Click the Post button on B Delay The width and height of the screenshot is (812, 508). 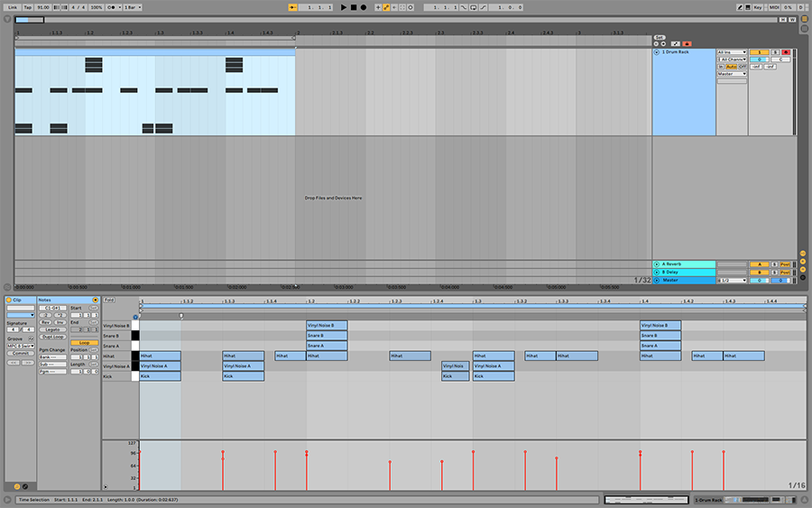(785, 272)
